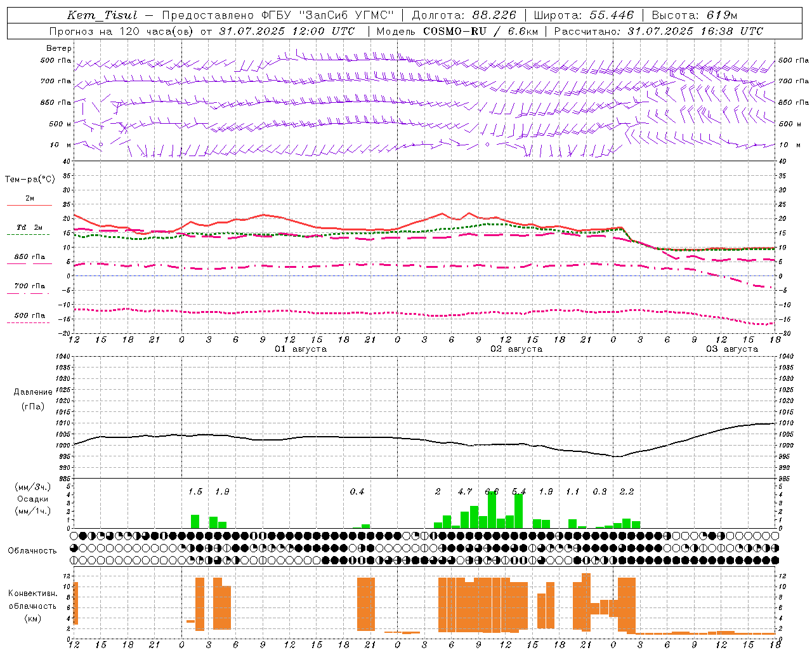Click the 2м temperature legend entry

click(30, 199)
